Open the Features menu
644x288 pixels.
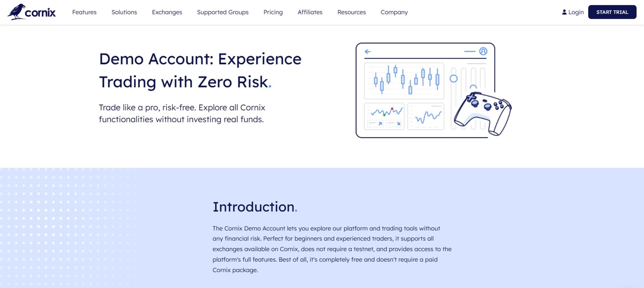(84, 12)
